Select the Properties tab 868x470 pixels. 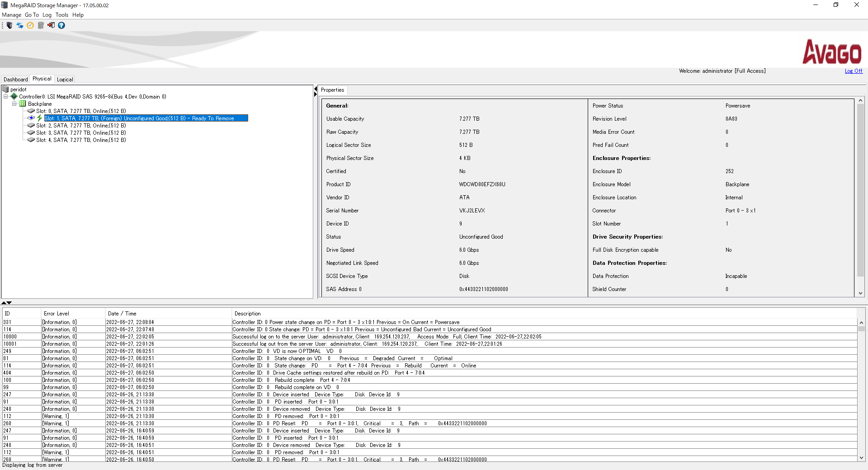[x=332, y=90]
